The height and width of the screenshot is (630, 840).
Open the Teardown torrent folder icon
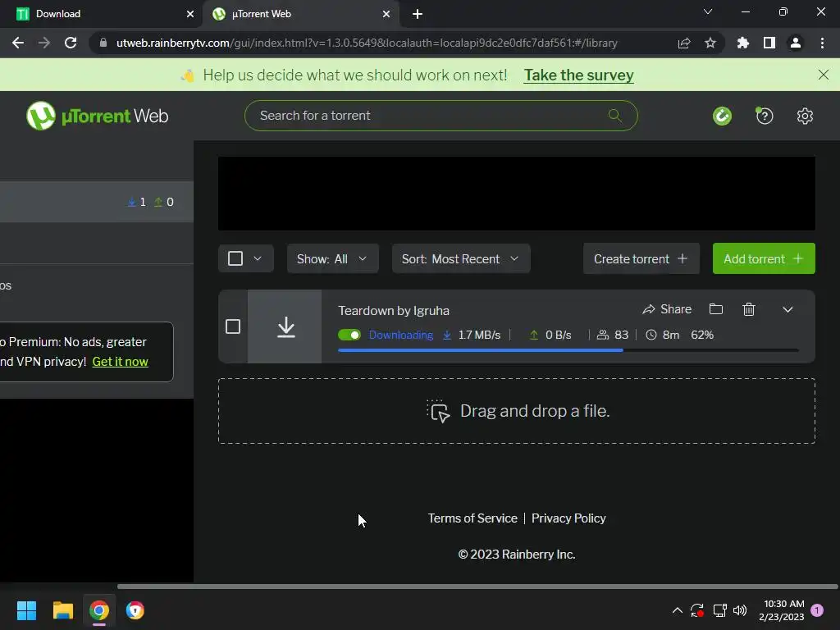715,309
